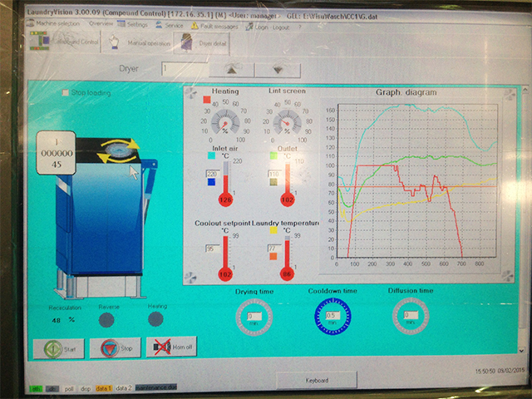Click the fan icon bottom-right of panel
The width and height of the screenshot is (532, 399).
coord(507,276)
